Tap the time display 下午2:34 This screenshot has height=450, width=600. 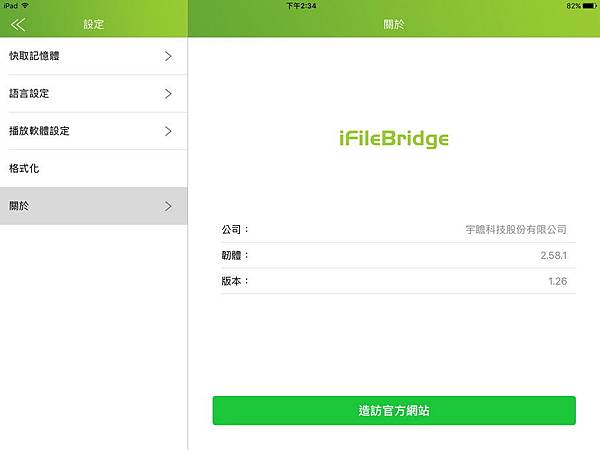[x=302, y=6]
